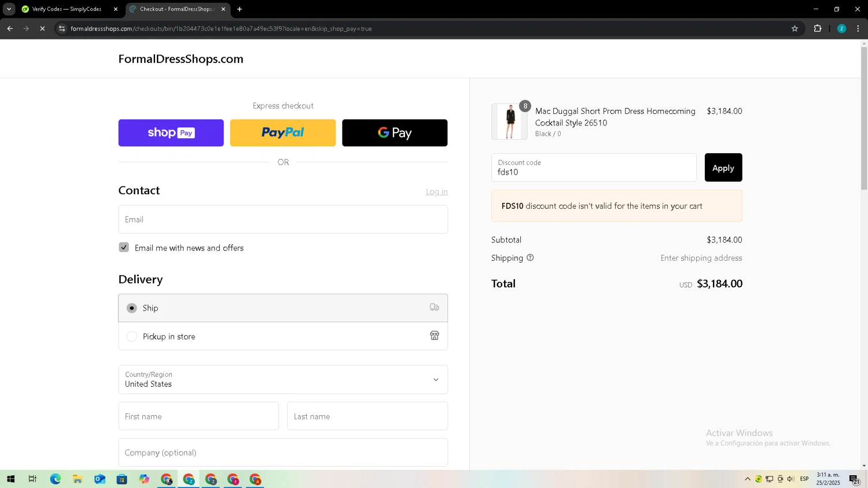Pay with Shop Pay express checkout

[x=171, y=132]
